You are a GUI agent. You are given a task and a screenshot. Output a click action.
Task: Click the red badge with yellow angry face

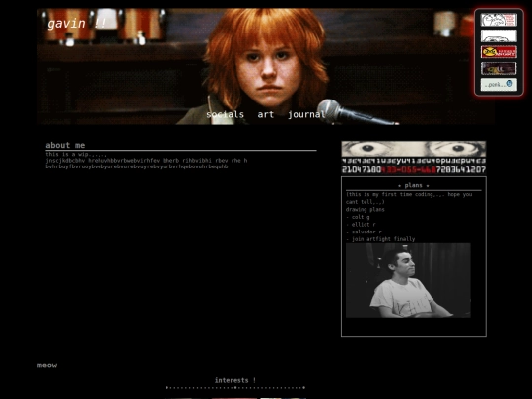point(499,52)
